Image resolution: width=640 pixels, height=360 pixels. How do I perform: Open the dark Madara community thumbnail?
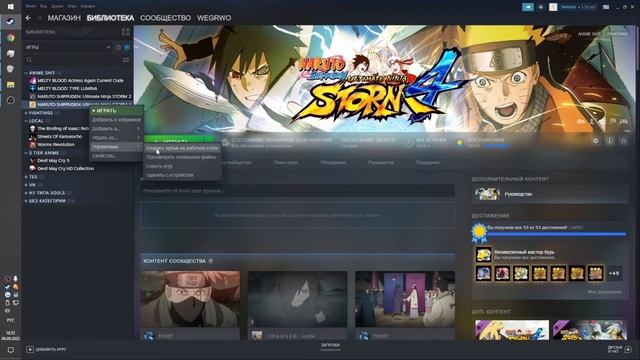tap(298, 299)
